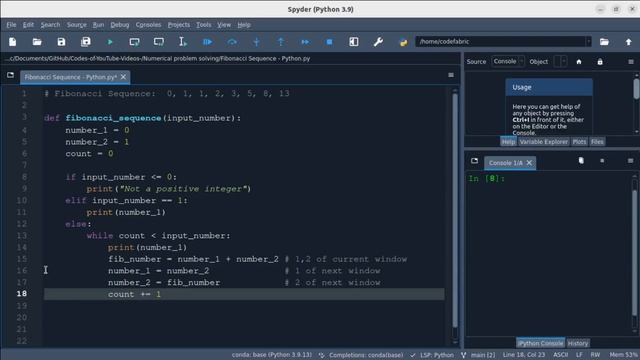Viewport: 640px width, 360px height.
Task: Open the PYTHONPATH manager (Python logo icon)
Action: point(403,42)
